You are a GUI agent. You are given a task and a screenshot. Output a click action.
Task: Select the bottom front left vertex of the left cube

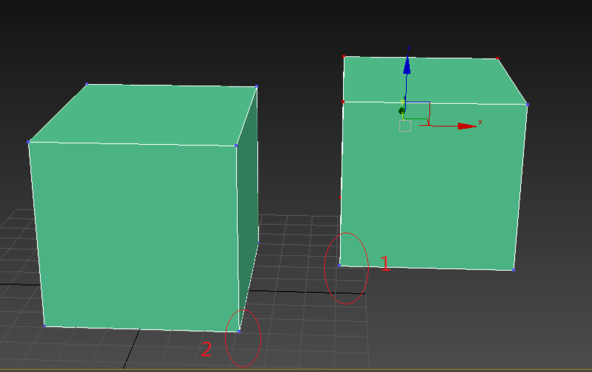tap(45, 326)
